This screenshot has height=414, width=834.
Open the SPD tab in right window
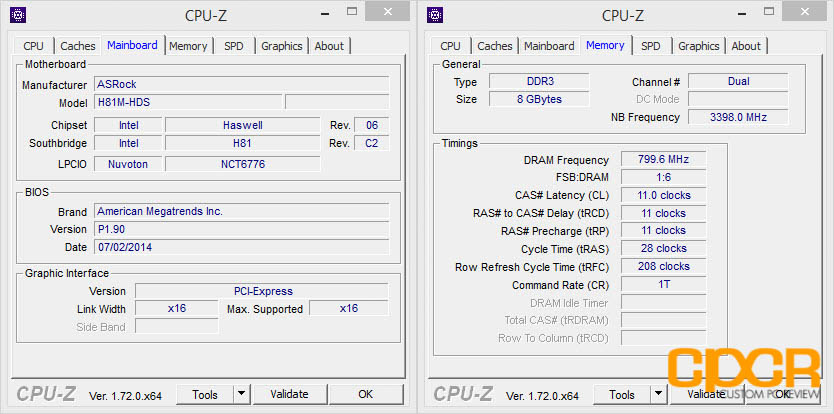pos(650,46)
